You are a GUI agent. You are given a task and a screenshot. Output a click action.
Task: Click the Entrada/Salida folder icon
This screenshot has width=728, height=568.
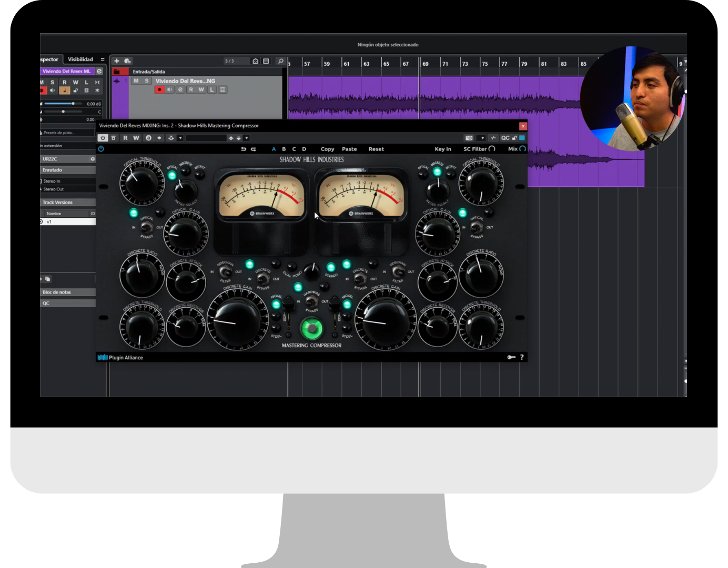click(x=117, y=72)
